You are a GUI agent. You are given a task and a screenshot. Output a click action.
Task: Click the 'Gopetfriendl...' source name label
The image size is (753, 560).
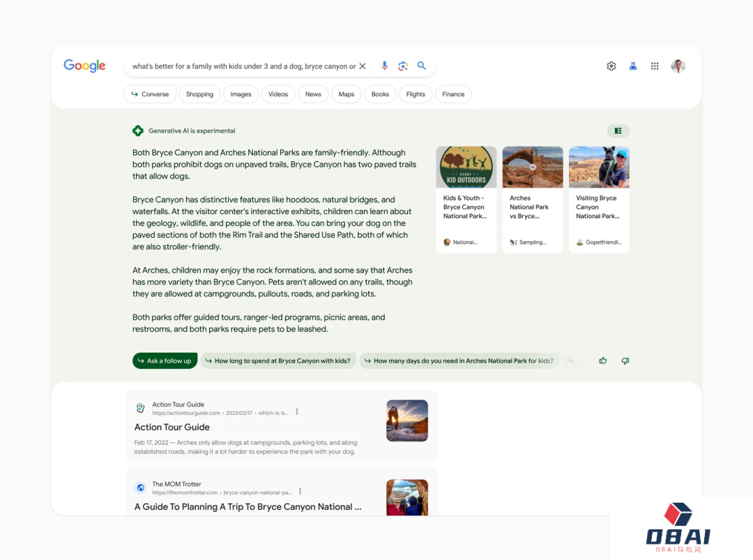604,242
